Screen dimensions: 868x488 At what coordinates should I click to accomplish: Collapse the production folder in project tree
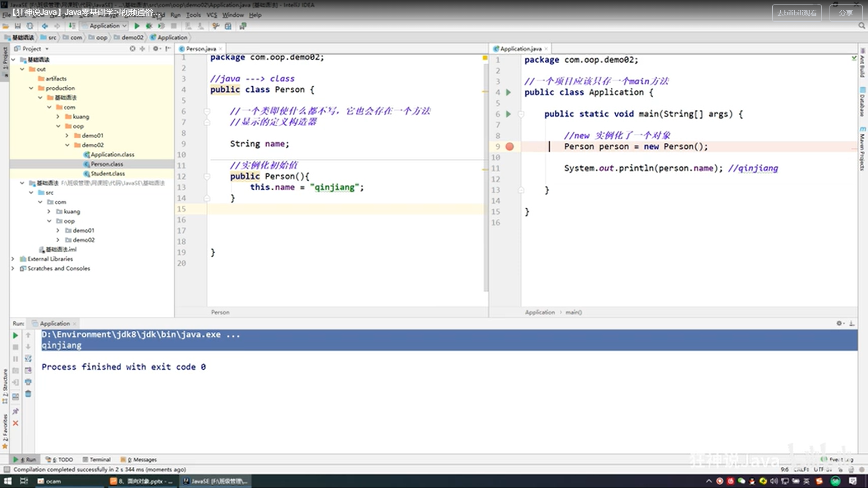(31, 88)
